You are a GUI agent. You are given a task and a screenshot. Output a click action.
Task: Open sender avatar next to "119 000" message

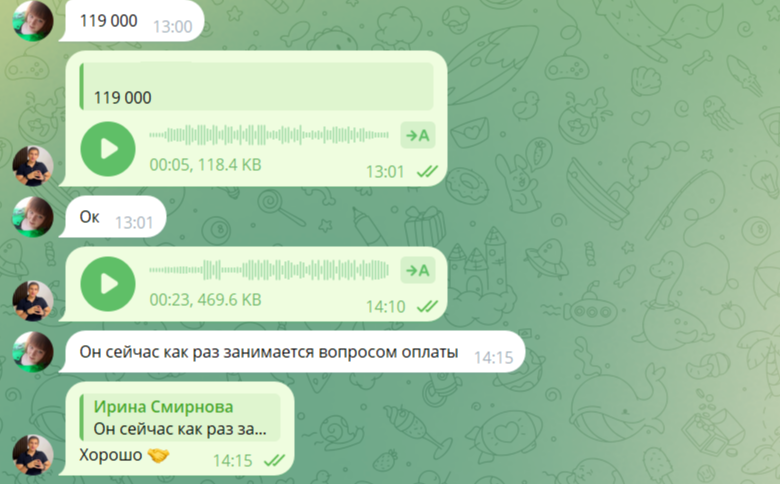point(33,20)
